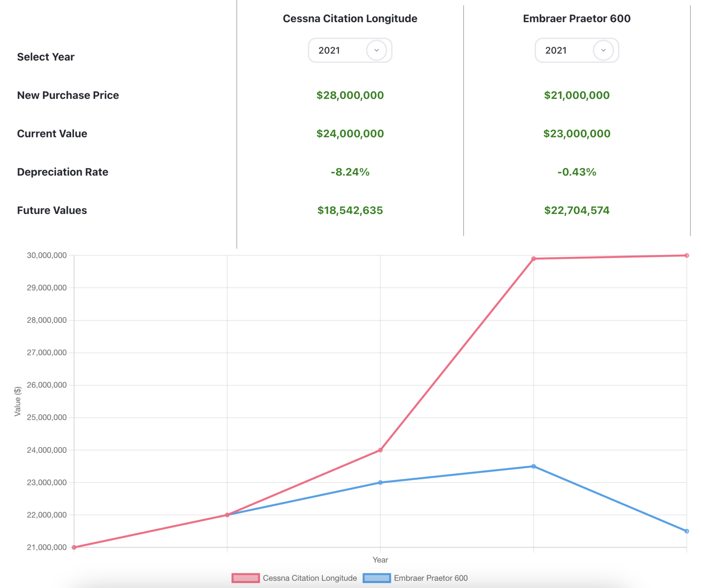Click the 26,000,000 y-axis tick label

[47, 385]
